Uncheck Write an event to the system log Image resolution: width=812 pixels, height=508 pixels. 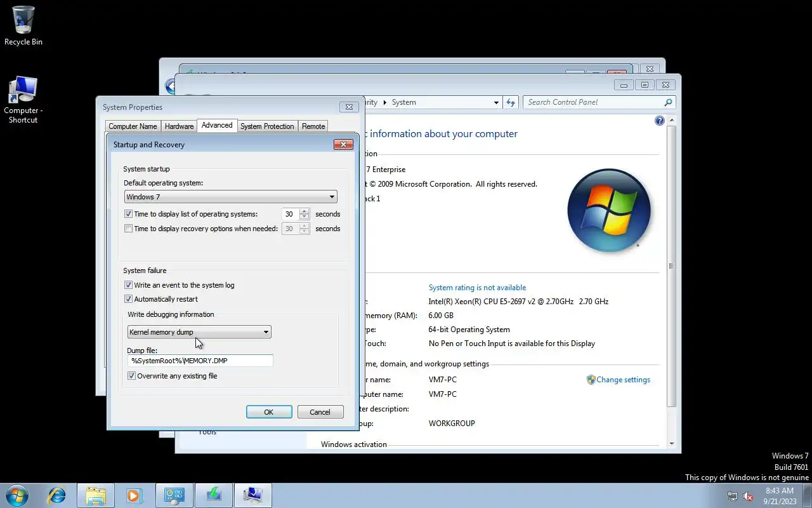[128, 285]
